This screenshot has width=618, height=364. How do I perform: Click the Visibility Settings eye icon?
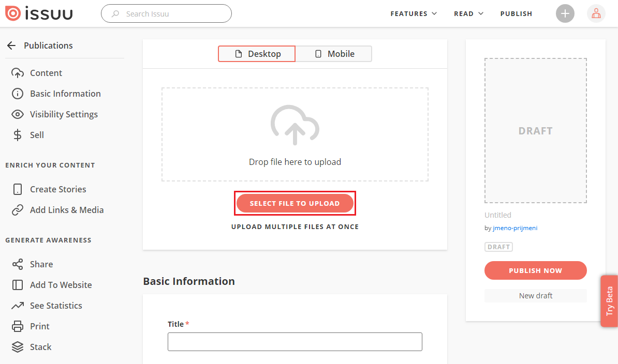[18, 114]
